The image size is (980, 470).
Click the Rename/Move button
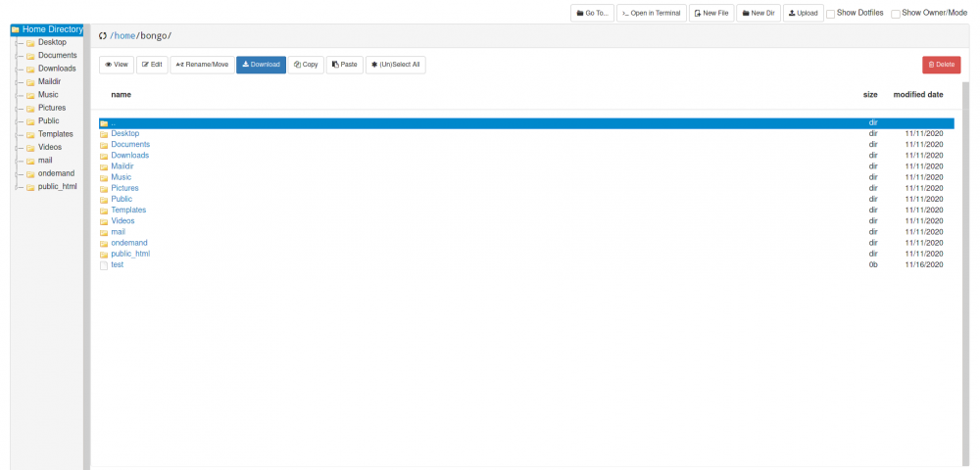202,65
